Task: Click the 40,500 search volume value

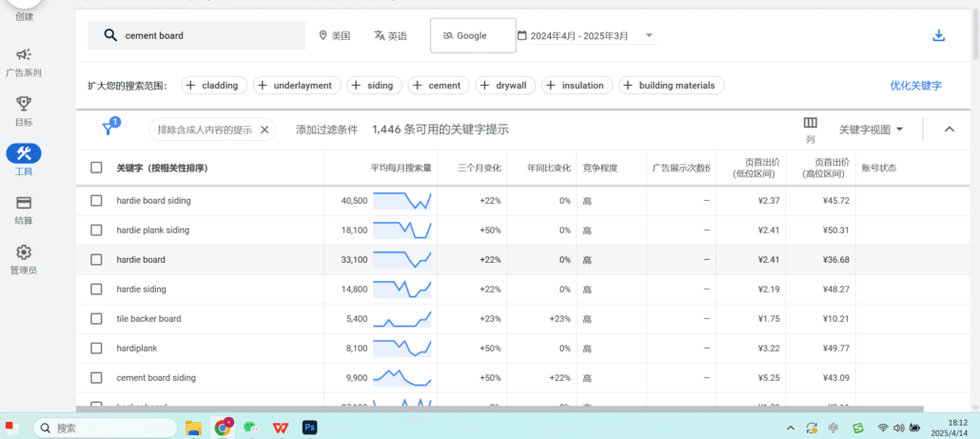Action: pyautogui.click(x=354, y=201)
